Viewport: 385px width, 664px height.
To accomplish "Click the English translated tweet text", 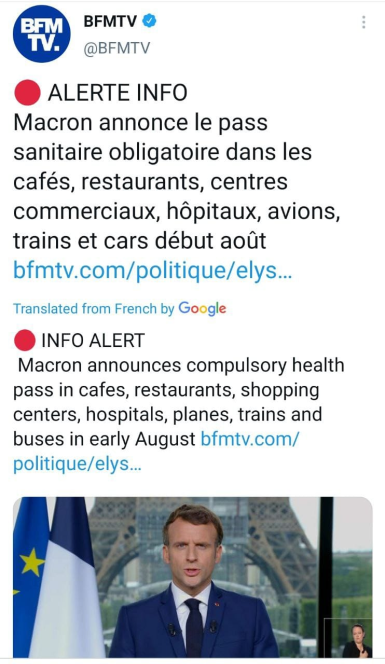I will pyautogui.click(x=178, y=402).
